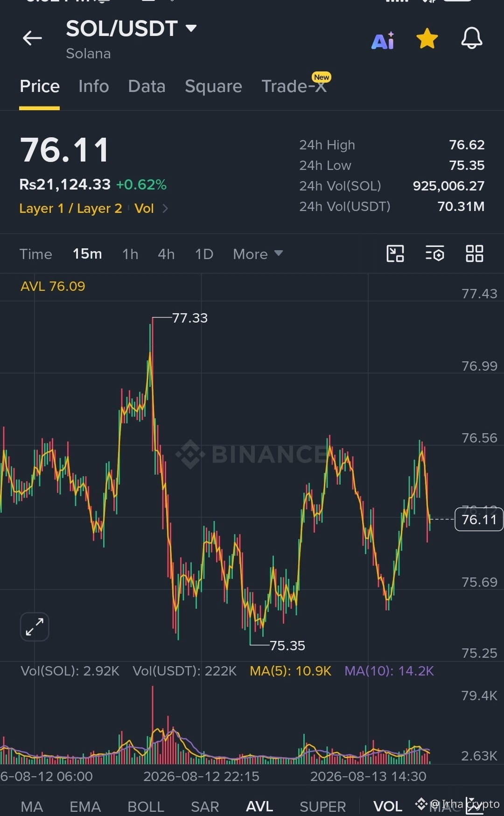Tap the 75.35 low price marker
The height and width of the screenshot is (816, 504).
(x=287, y=646)
